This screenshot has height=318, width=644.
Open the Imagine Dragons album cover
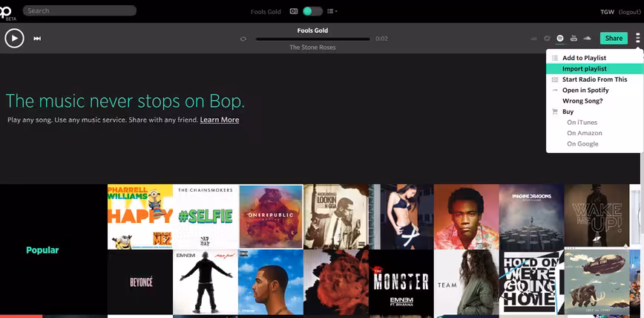[531, 217]
